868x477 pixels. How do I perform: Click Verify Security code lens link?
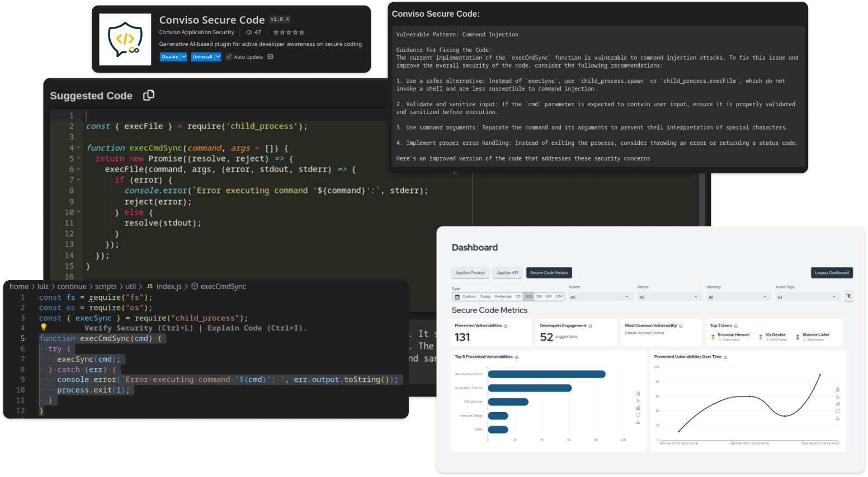pos(139,328)
